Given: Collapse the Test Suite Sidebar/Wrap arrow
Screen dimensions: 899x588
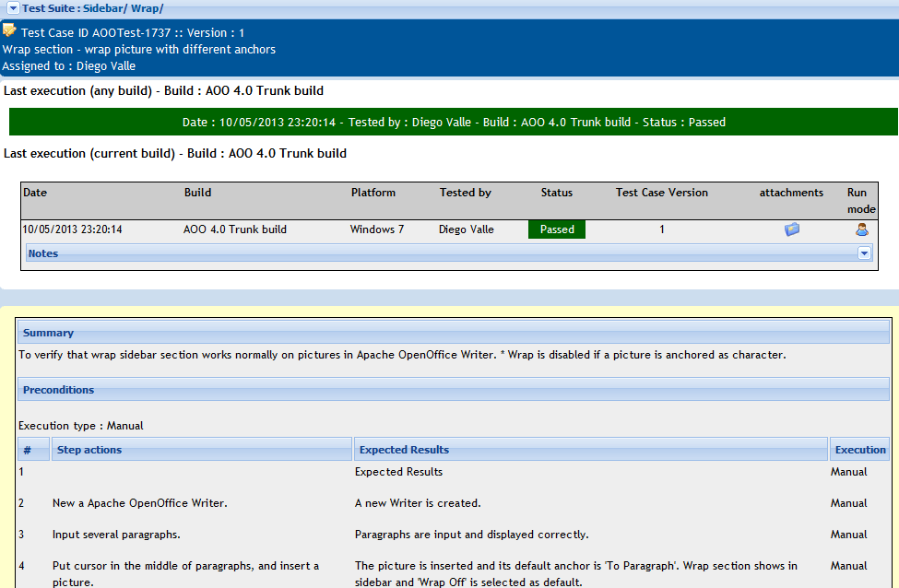Looking at the screenshot, I should (13, 8).
